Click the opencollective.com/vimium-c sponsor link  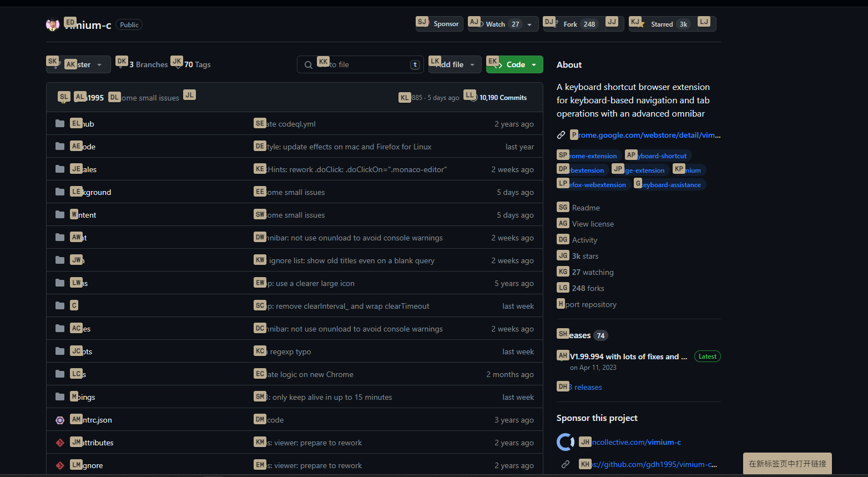point(630,442)
